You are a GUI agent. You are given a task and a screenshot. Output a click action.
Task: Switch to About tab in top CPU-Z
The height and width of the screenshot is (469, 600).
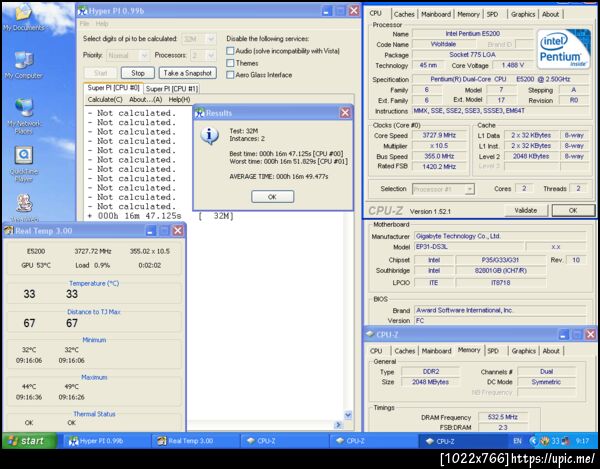(551, 14)
